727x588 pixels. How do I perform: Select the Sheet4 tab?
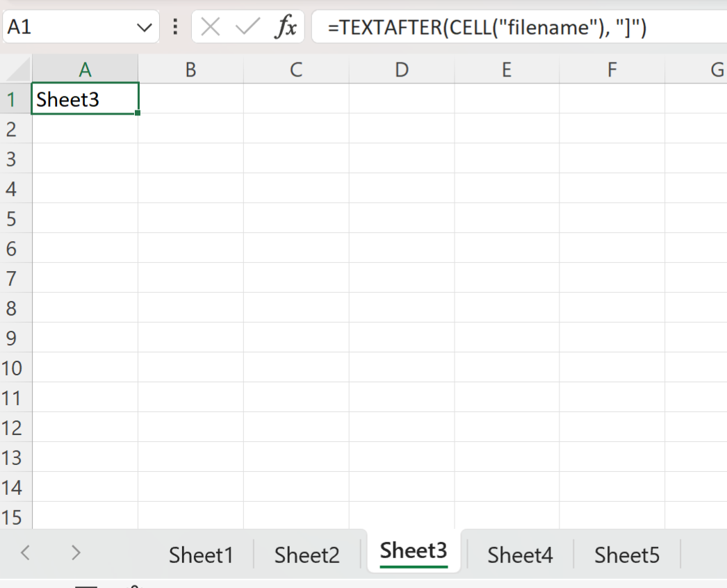(x=520, y=553)
